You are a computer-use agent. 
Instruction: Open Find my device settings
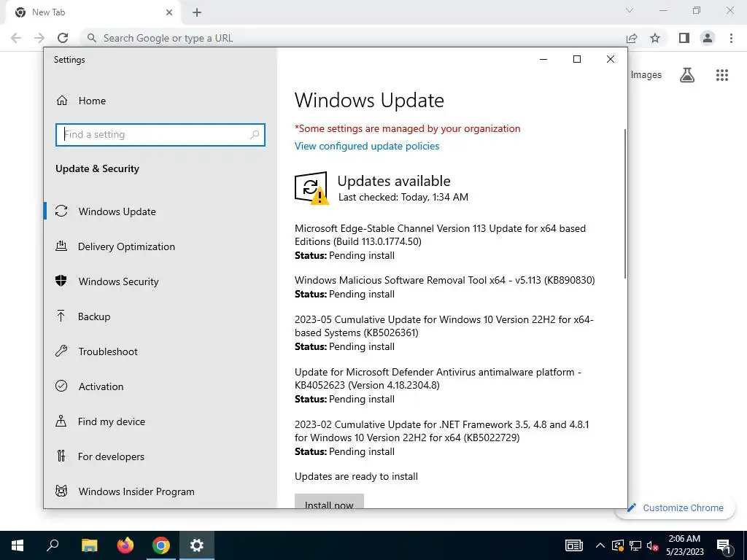click(x=111, y=421)
